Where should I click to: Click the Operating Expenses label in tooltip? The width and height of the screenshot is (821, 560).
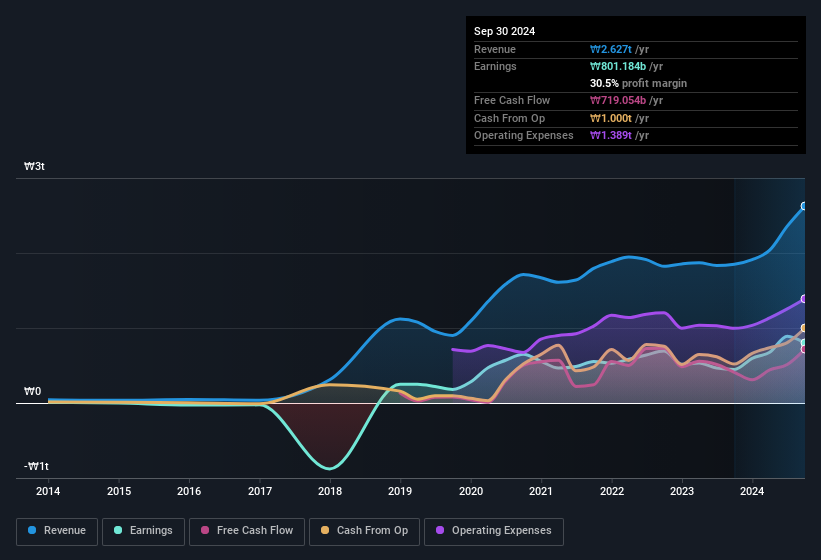coord(524,135)
